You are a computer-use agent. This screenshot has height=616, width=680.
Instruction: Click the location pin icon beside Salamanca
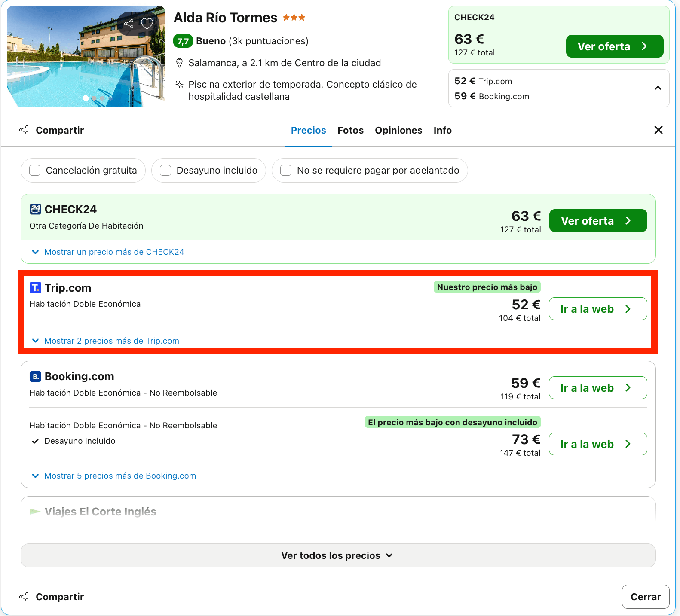180,63
